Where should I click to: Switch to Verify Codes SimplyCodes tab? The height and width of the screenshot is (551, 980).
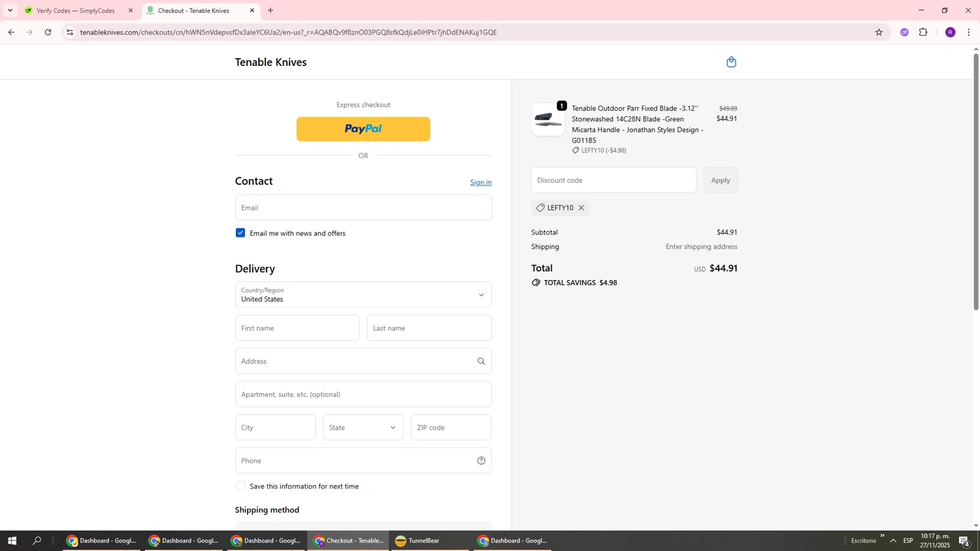(77, 10)
